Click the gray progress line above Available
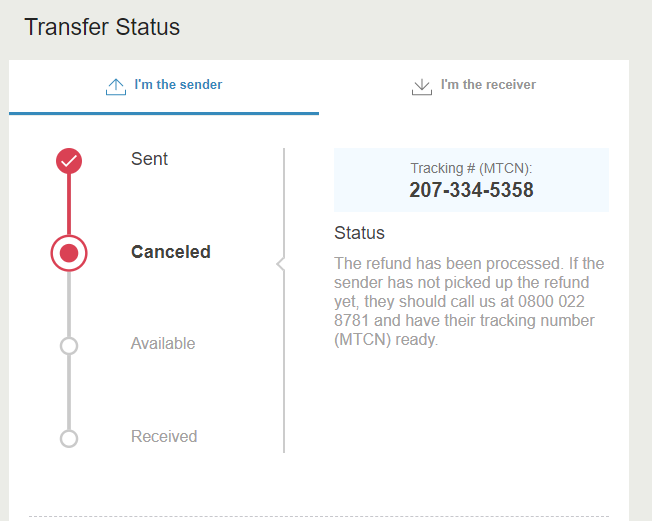Viewport: 652px width, 521px height. 69,304
